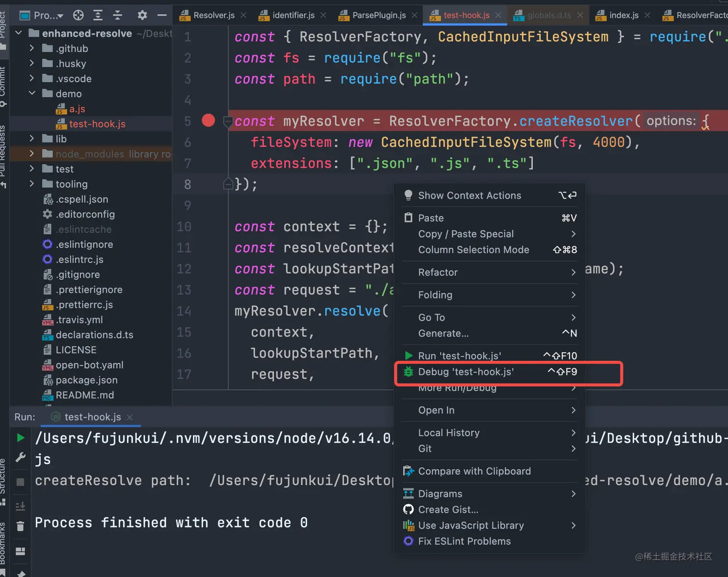728x577 pixels.
Task: Toggle code folding marker at line 5
Action: click(228, 122)
